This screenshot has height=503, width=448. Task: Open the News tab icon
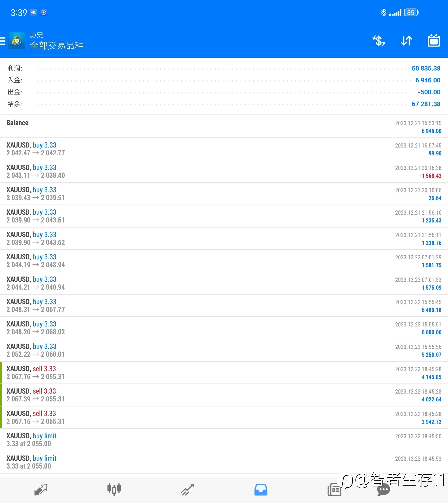tap(334, 490)
